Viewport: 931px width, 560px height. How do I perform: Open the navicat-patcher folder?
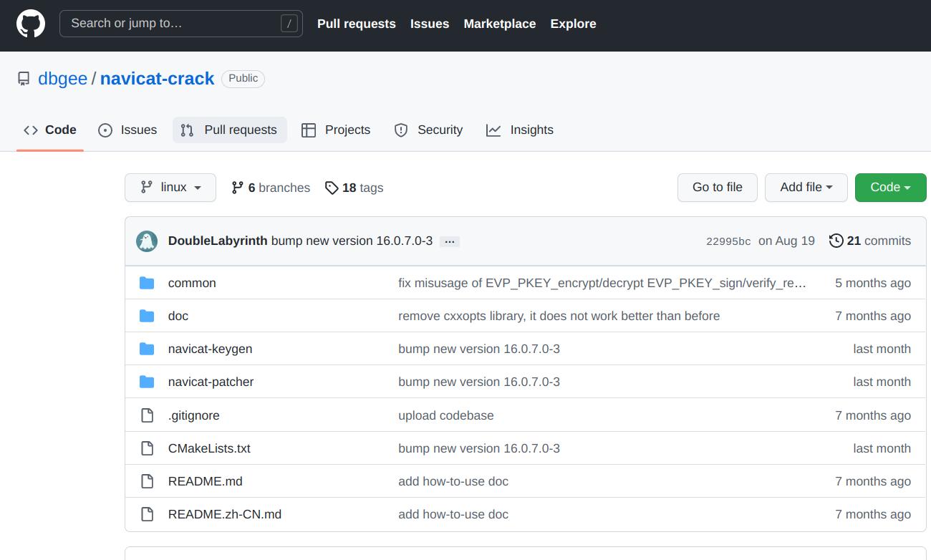(x=211, y=382)
